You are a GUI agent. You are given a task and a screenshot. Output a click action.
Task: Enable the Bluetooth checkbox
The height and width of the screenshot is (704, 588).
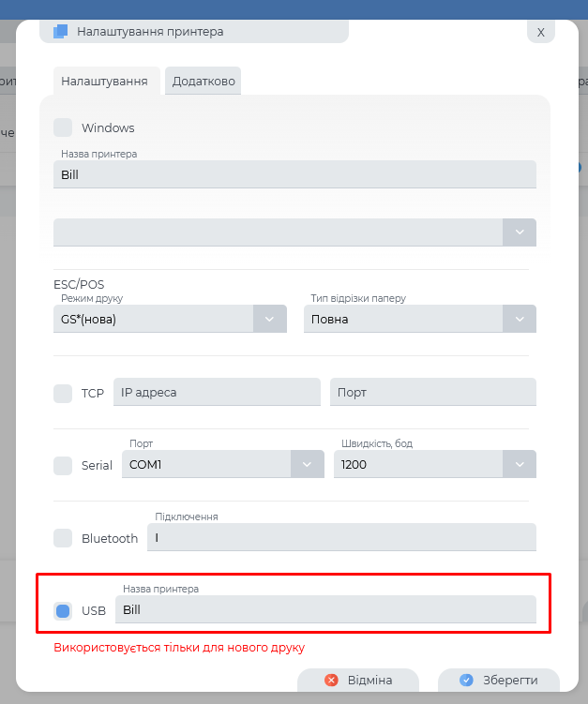63,538
